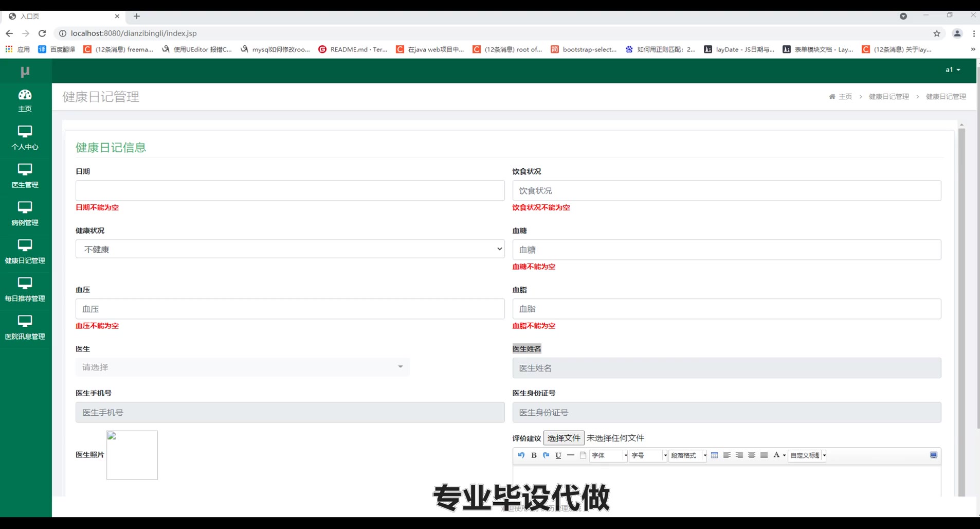Go back in browser
Viewport: 980px width, 529px height.
click(x=9, y=33)
